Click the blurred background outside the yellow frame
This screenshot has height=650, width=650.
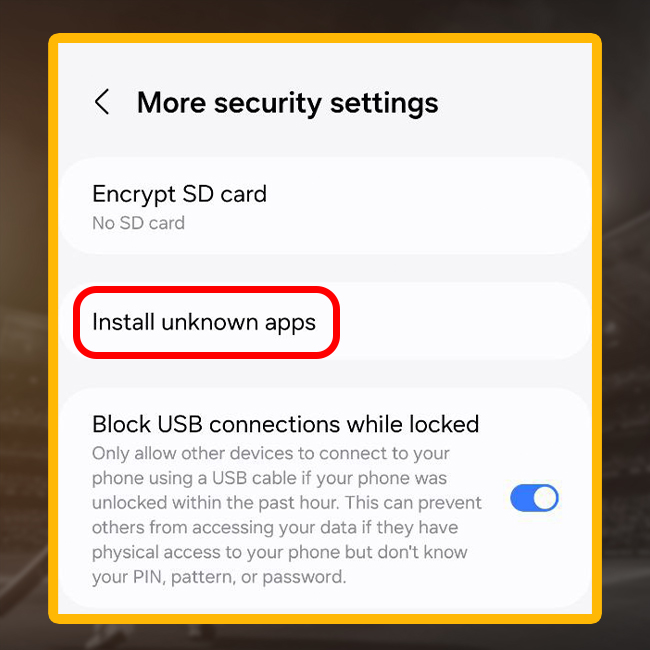pos(24,332)
